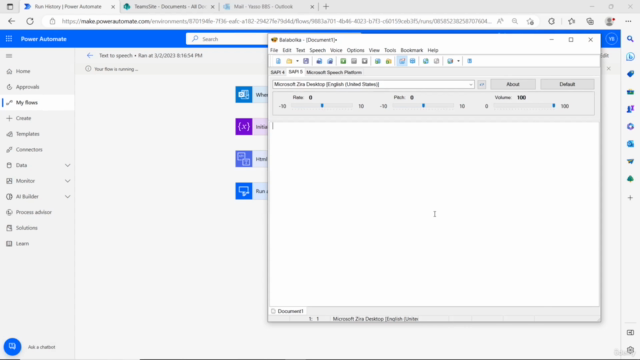Click the Pitch slider handle
The image size is (640, 360).
coord(423,106)
